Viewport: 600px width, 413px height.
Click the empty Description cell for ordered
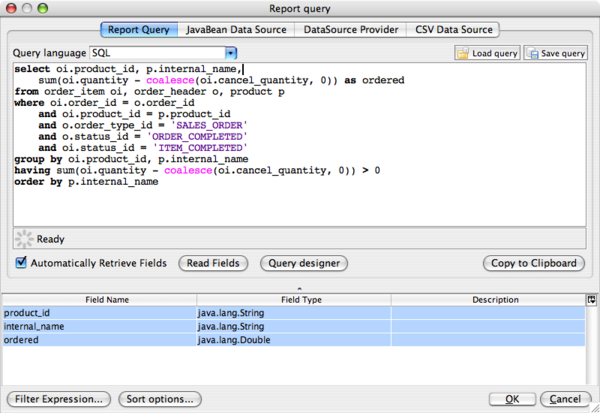tap(488, 340)
